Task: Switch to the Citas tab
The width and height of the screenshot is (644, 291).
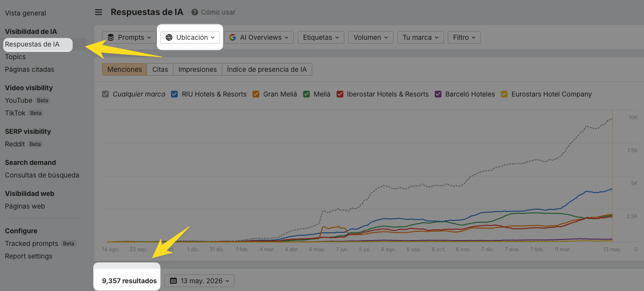Action: pos(160,69)
